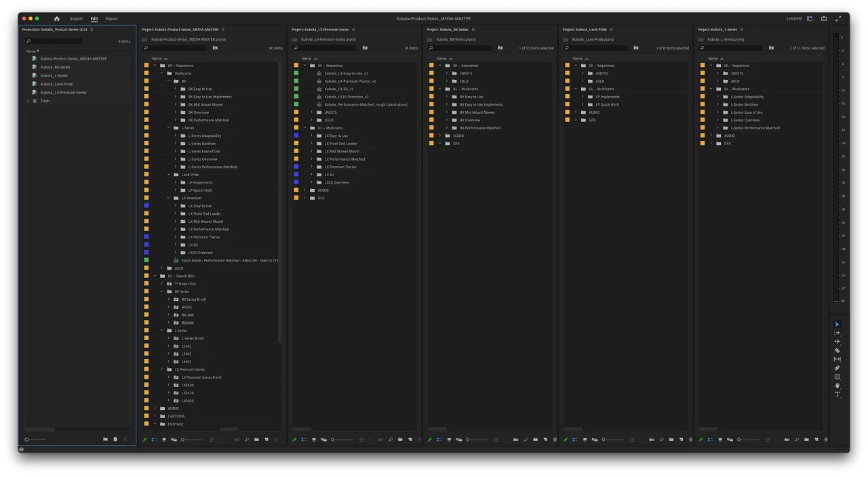Click the delete trash icon in Land-Pride panel
Screen dimensions: 868x477
pos(691,440)
